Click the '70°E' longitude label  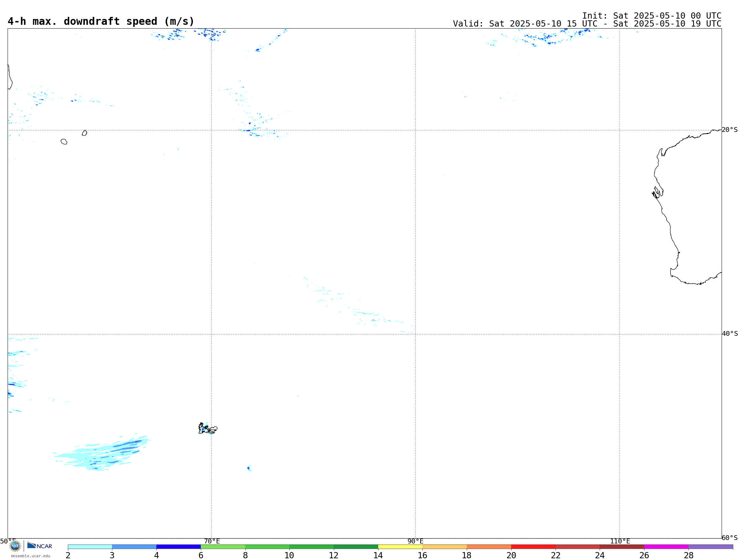[x=212, y=541]
